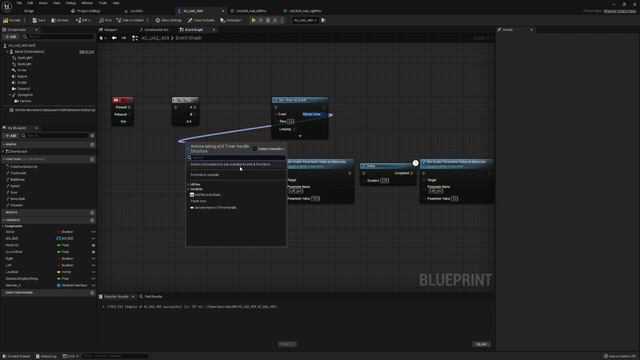Start Play with green play button
The width and height of the screenshot is (640, 360).
click(x=253, y=20)
